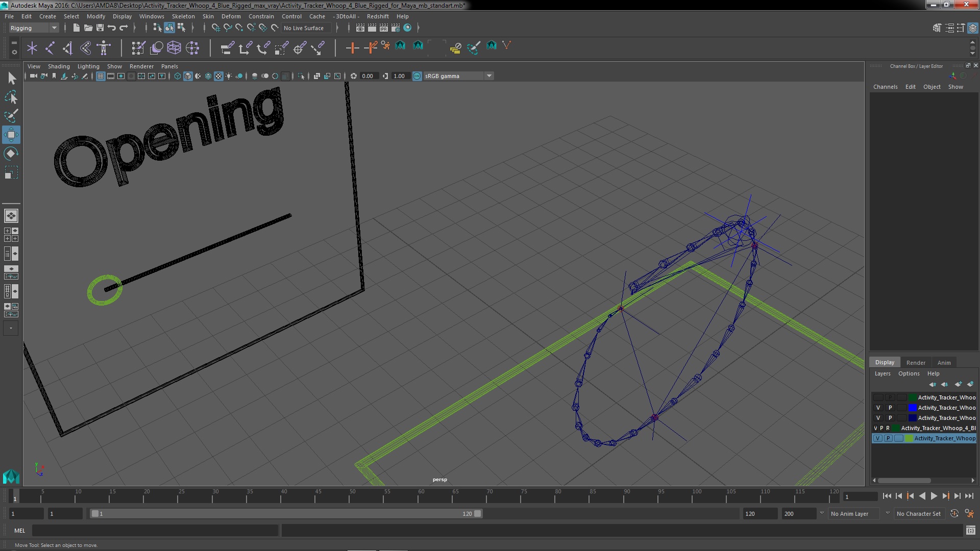Open the Constrain menu

(x=261, y=16)
